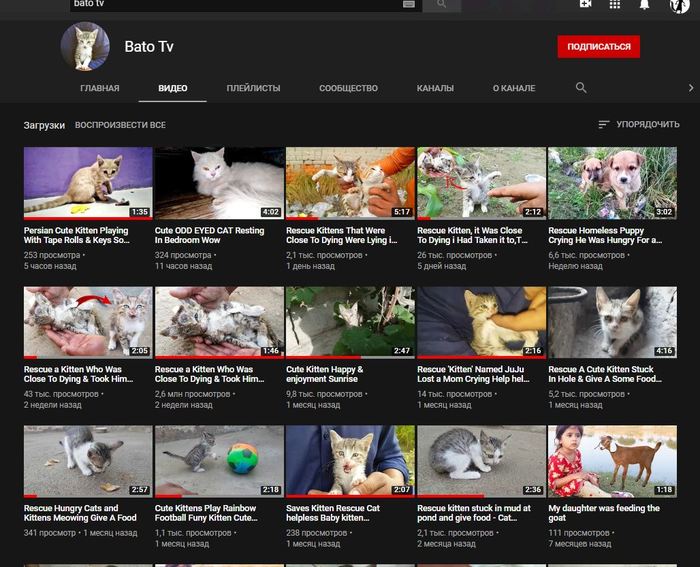
Task: Switch to the Плейлисты tab
Action: pos(253,88)
